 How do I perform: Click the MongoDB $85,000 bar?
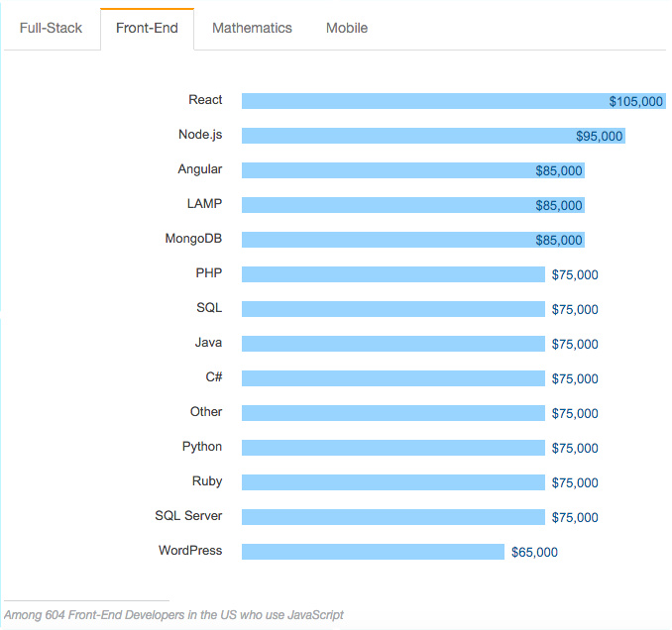[413, 240]
